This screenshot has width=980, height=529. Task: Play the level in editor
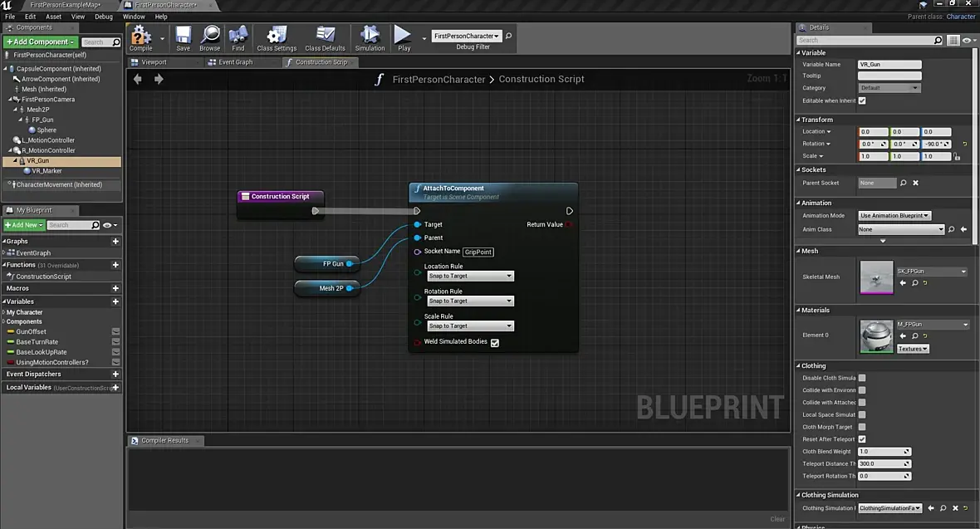404,39
